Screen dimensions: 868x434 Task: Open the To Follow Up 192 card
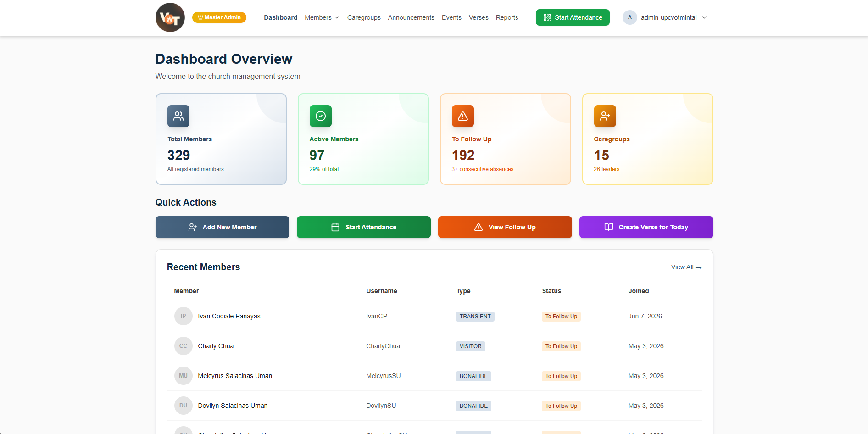point(506,139)
